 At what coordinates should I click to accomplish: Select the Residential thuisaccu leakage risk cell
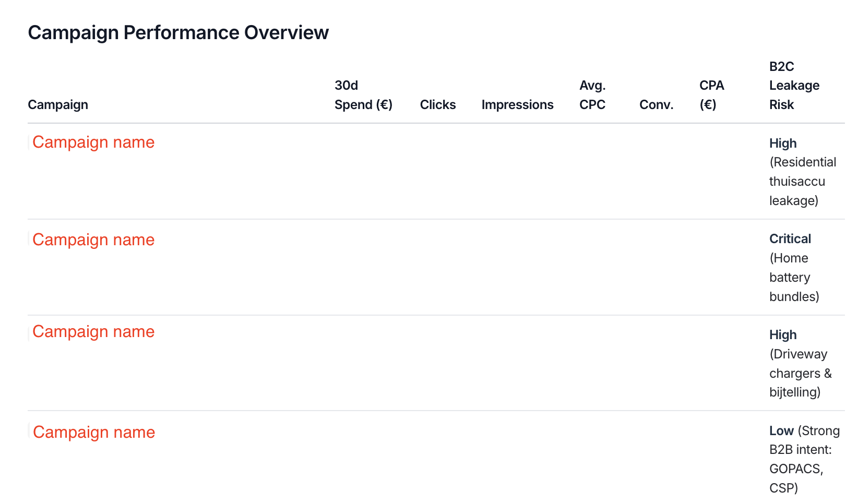point(803,172)
